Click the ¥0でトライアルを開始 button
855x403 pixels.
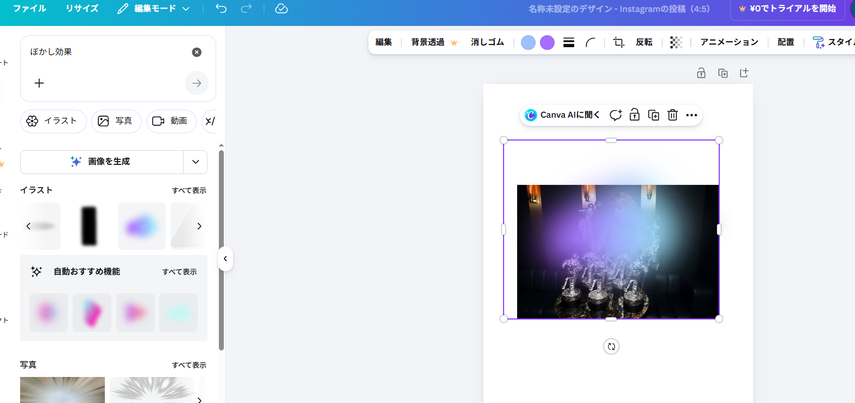[787, 9]
